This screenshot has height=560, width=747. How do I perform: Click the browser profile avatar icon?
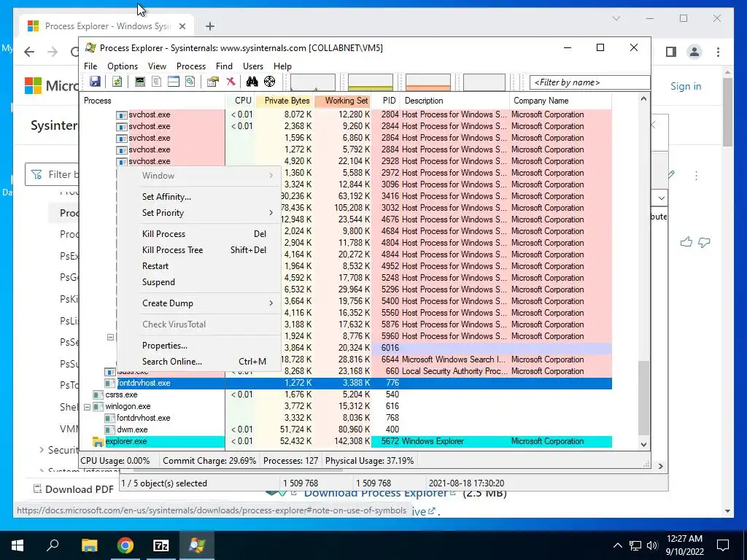click(694, 52)
